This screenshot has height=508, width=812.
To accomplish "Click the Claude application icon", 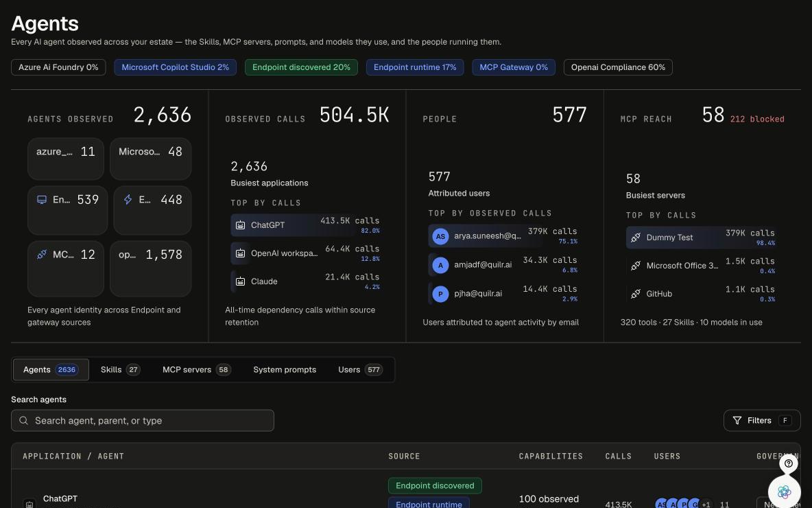I will (240, 281).
